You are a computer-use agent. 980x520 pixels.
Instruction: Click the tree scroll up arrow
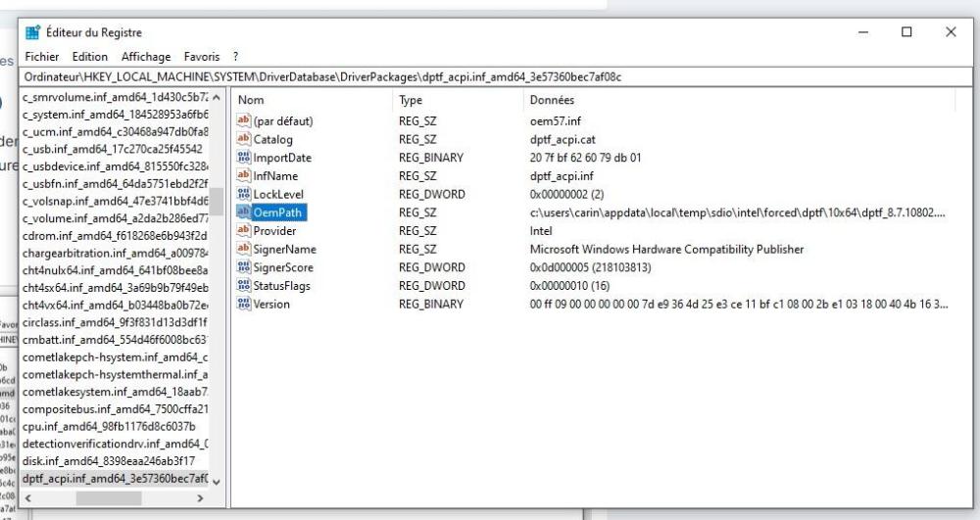[x=217, y=97]
